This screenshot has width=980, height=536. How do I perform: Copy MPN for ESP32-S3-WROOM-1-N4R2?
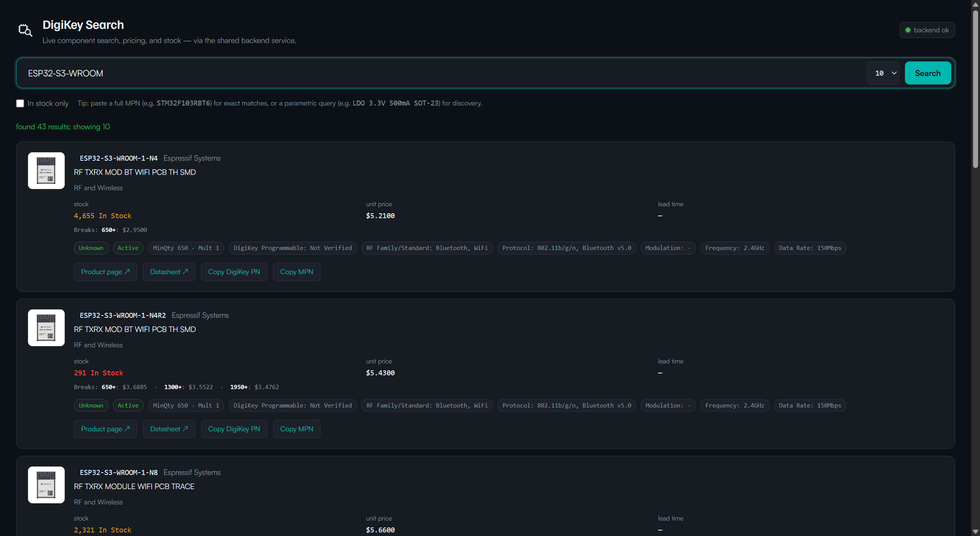click(x=297, y=429)
